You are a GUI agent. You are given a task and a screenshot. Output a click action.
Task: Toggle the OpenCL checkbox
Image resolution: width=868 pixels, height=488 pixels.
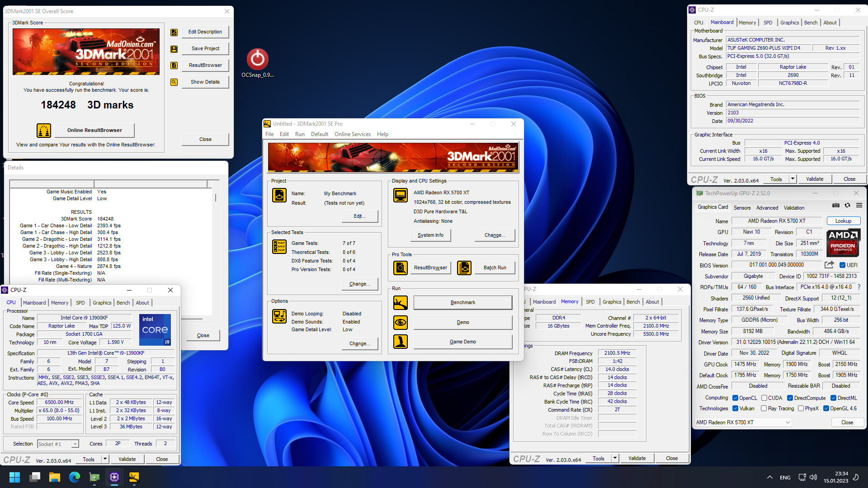coord(736,398)
